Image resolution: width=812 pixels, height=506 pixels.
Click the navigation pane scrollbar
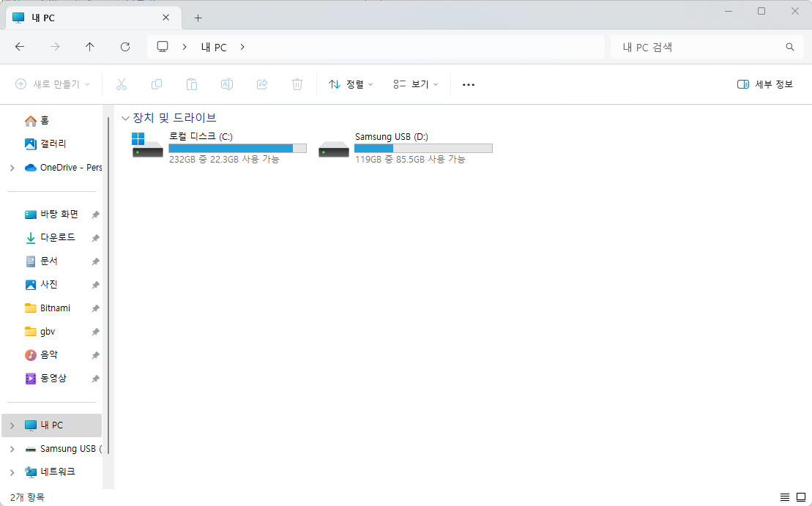coord(108,285)
